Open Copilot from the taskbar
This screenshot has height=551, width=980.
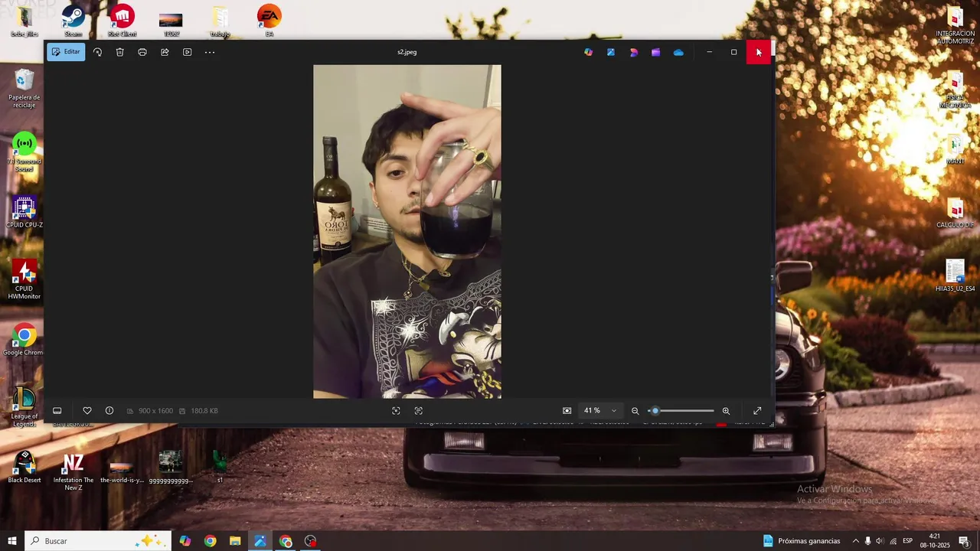coord(185,541)
